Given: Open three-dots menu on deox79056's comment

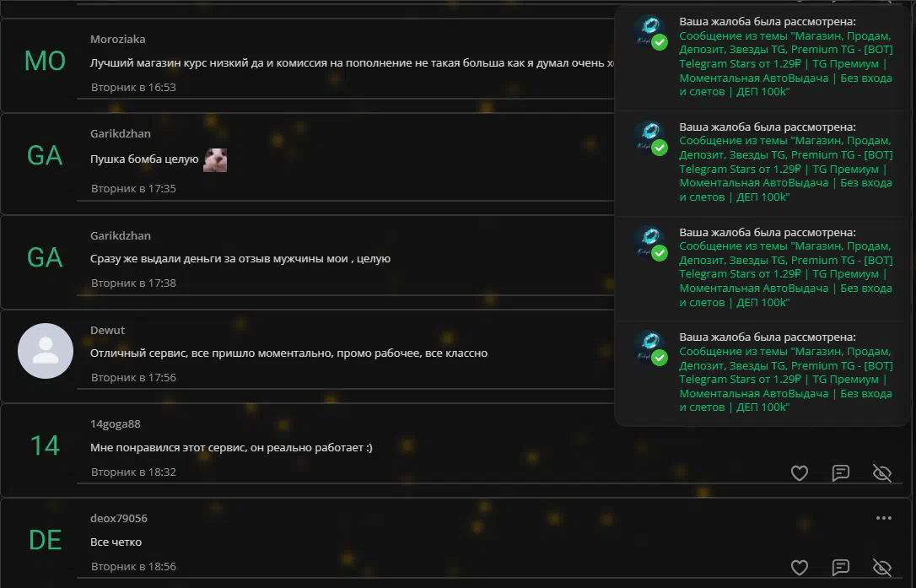Looking at the screenshot, I should pos(884,518).
